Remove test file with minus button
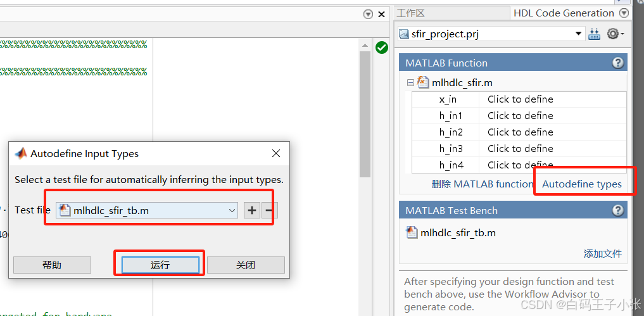Image resolution: width=644 pixels, height=316 pixels. (269, 210)
